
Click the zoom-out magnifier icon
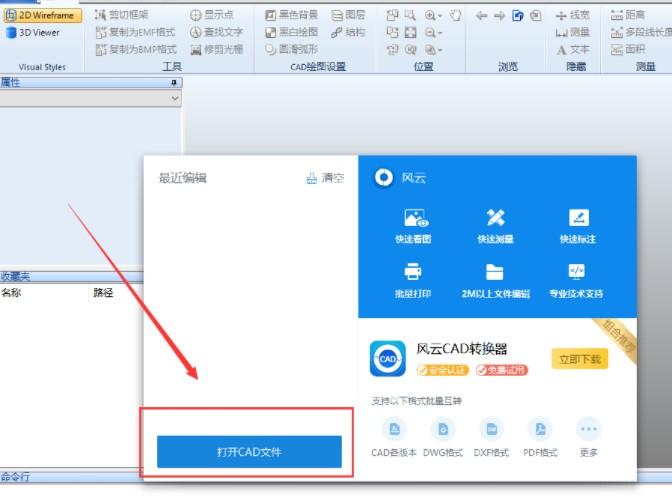(x=430, y=33)
